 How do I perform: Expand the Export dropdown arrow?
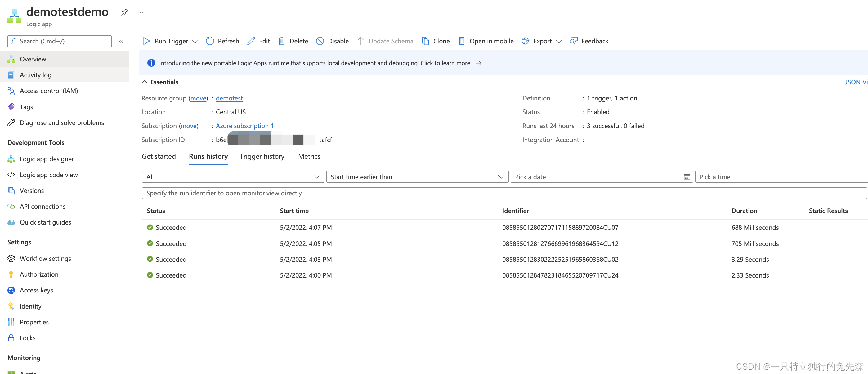point(559,42)
